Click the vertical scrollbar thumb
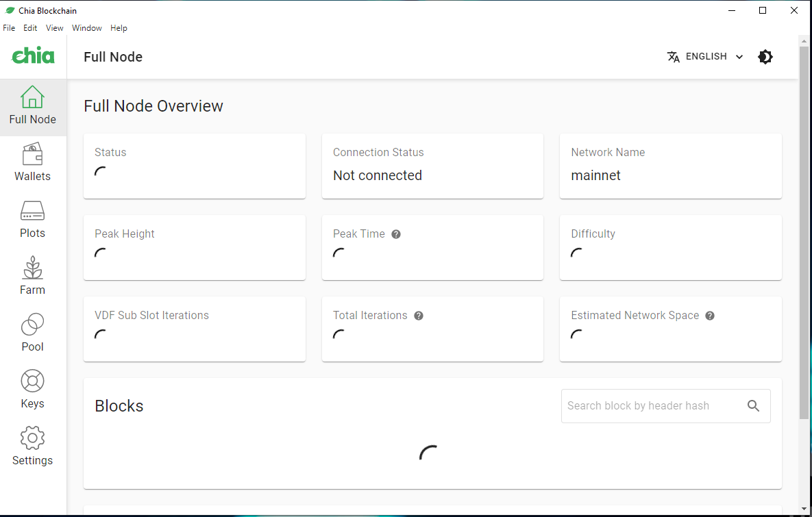The image size is (812, 517). point(804,233)
